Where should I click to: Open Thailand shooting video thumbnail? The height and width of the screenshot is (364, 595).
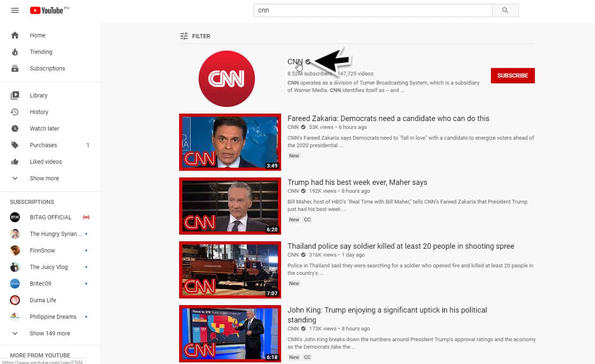tap(230, 270)
